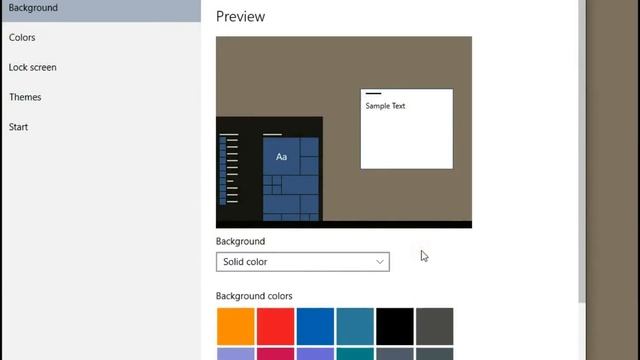The height and width of the screenshot is (360, 640).
Task: Click the Background label above the dropdown
Action: pyautogui.click(x=240, y=241)
